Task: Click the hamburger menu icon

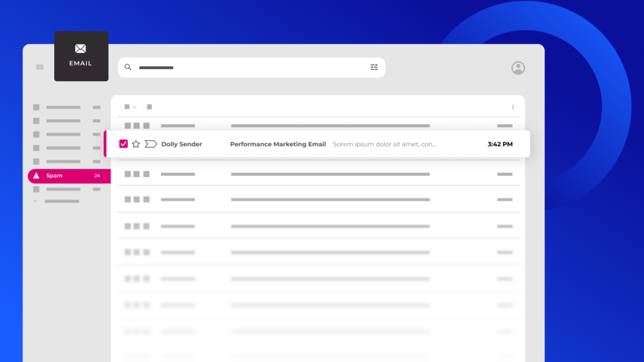Action: click(x=40, y=67)
